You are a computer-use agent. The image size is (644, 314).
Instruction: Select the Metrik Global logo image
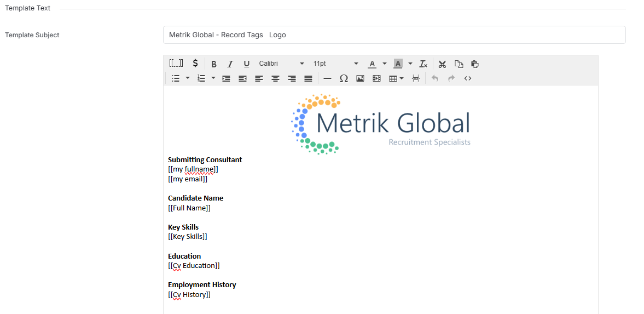click(x=381, y=124)
